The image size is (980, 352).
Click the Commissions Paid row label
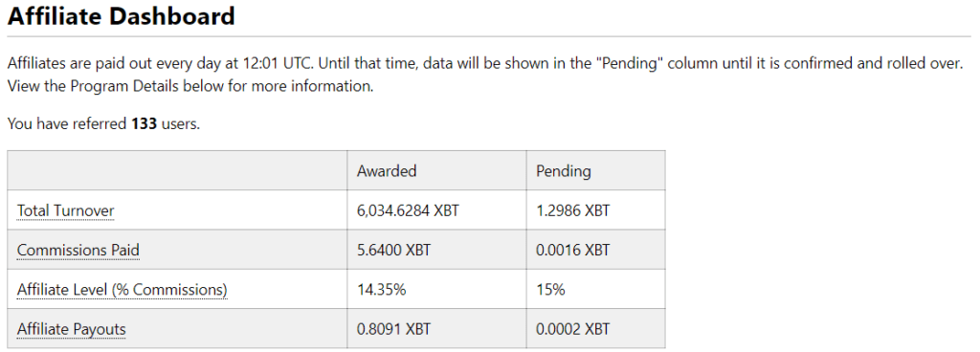point(78,251)
